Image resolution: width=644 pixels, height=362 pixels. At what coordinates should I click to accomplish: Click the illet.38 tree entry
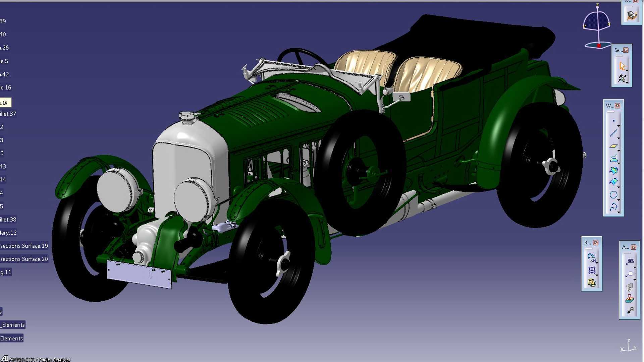pyautogui.click(x=8, y=220)
